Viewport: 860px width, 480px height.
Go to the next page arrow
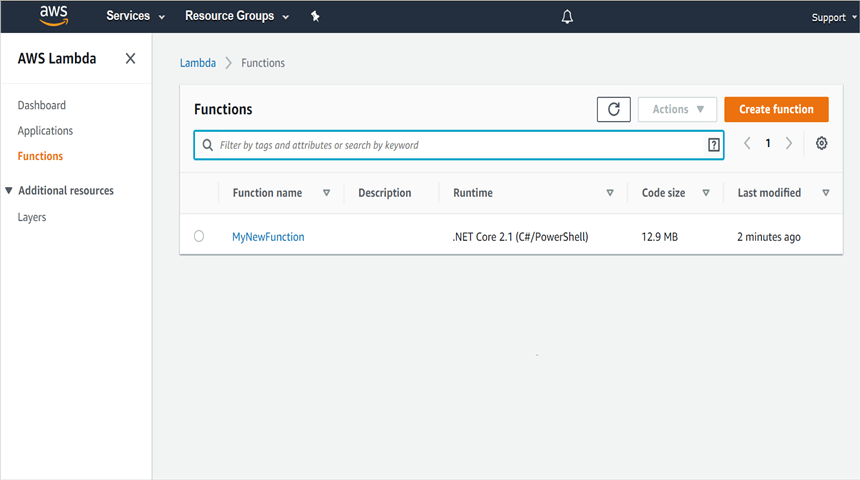[789, 144]
